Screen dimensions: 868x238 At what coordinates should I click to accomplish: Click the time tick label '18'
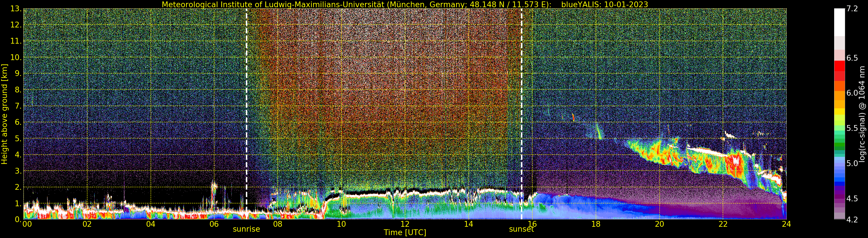pos(596,224)
